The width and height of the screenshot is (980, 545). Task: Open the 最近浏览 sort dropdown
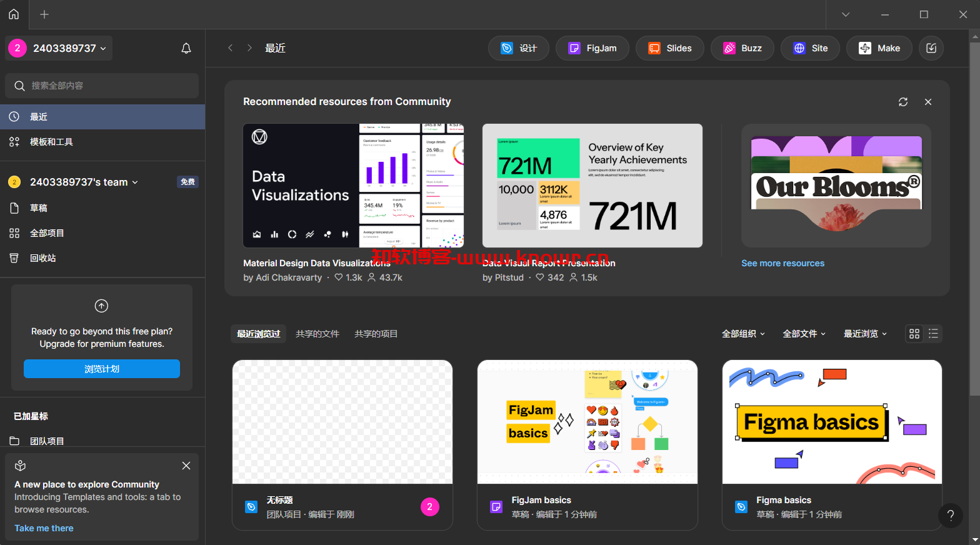(x=866, y=334)
